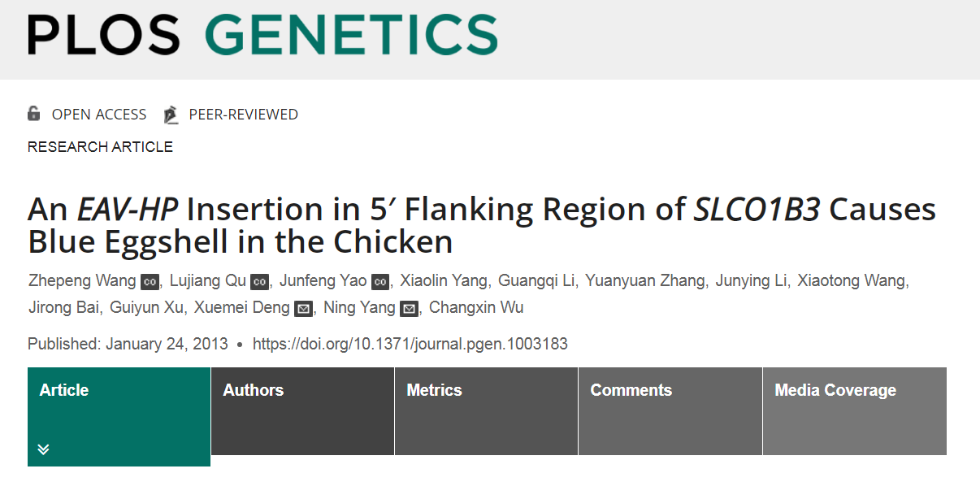980x486 pixels.
Task: Open the article DOI link
Action: (x=410, y=344)
